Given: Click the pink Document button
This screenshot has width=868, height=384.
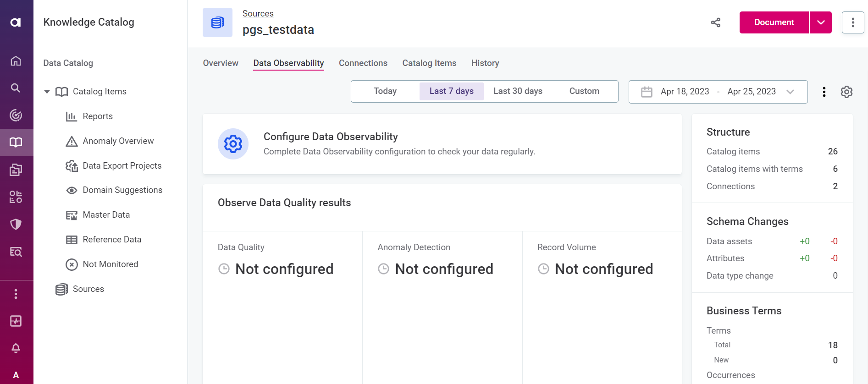Looking at the screenshot, I should tap(774, 22).
